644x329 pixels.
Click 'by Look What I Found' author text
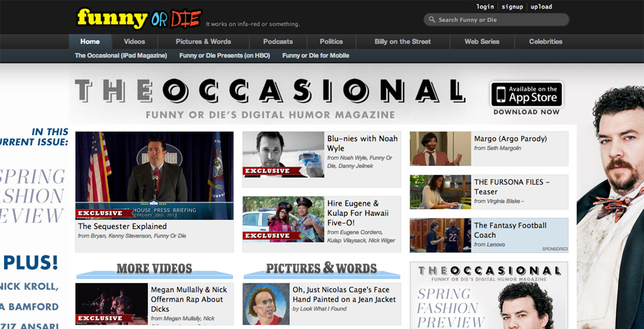pyautogui.click(x=319, y=308)
